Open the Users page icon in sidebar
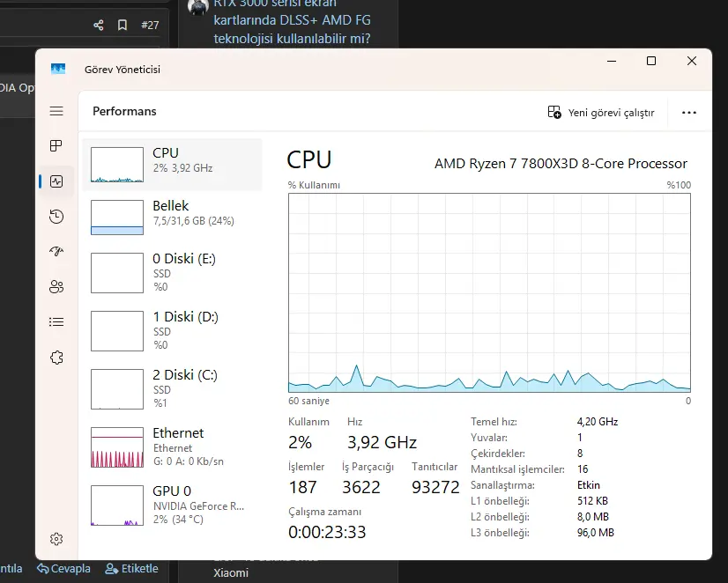 click(x=56, y=286)
